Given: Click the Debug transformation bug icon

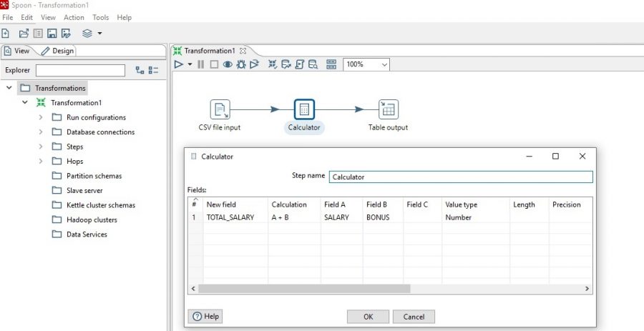Looking at the screenshot, I should [241, 64].
